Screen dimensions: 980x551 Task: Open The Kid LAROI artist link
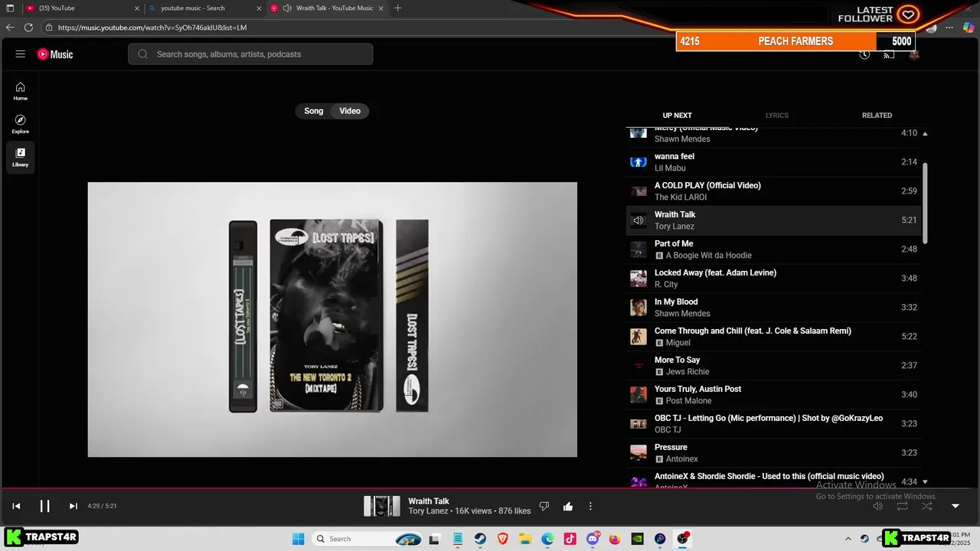point(681,197)
